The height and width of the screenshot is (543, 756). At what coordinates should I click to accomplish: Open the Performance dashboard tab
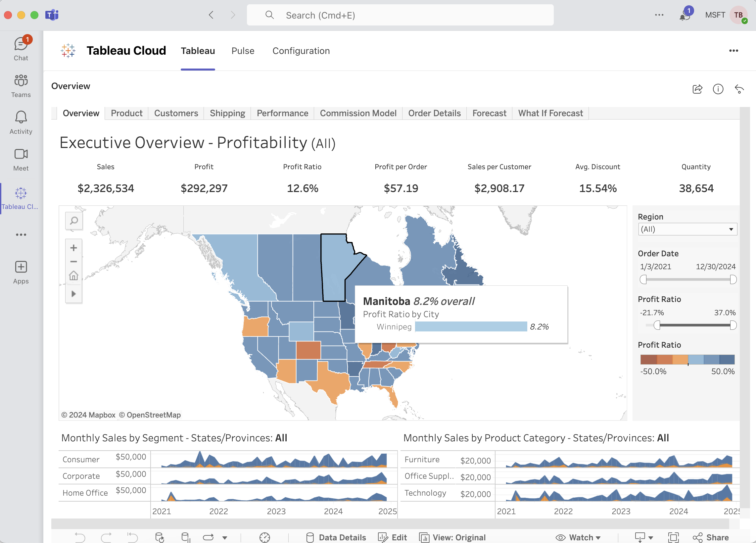[x=282, y=113]
